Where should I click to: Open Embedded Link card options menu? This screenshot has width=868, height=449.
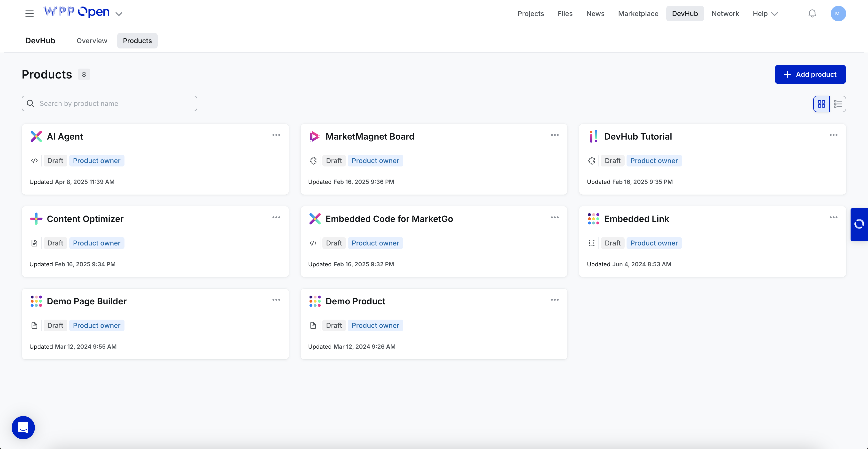(x=833, y=217)
